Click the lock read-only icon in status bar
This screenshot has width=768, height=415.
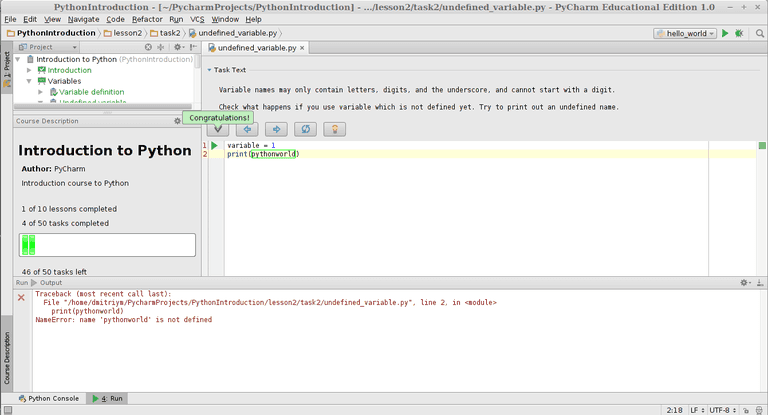745,410
